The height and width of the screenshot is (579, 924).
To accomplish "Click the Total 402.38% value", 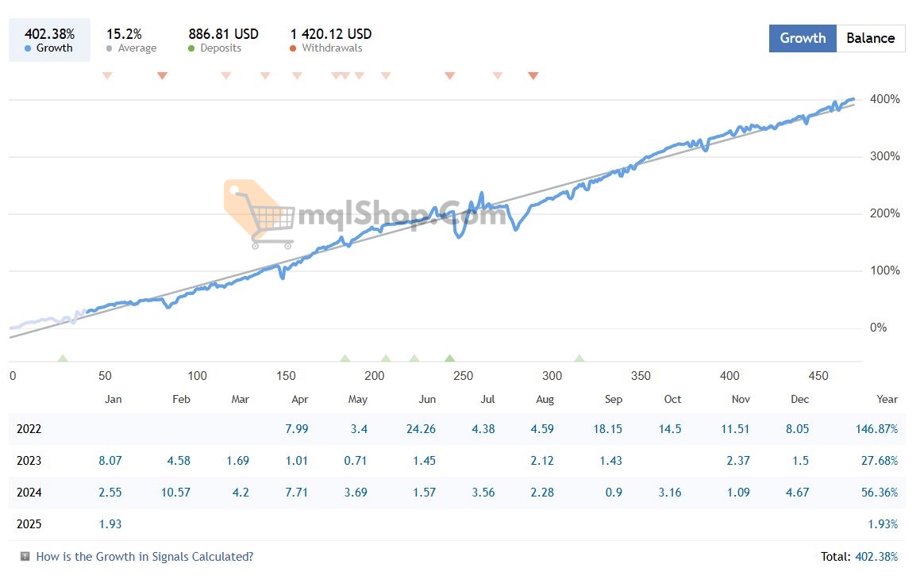I will (x=876, y=557).
